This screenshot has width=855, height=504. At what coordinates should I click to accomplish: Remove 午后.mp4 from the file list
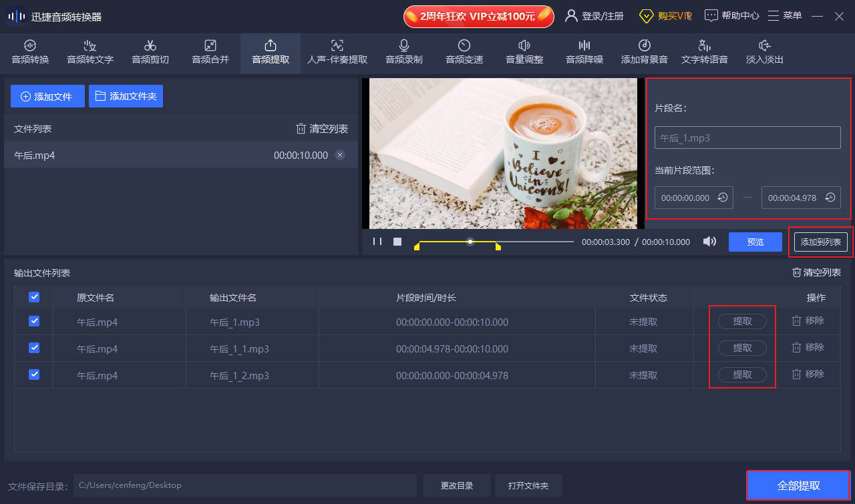[x=340, y=156]
